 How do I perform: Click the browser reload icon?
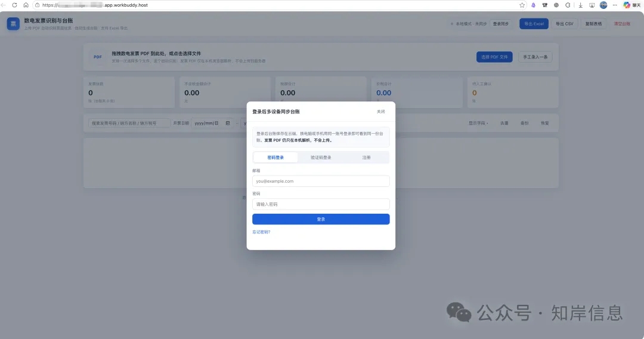[x=14, y=5]
